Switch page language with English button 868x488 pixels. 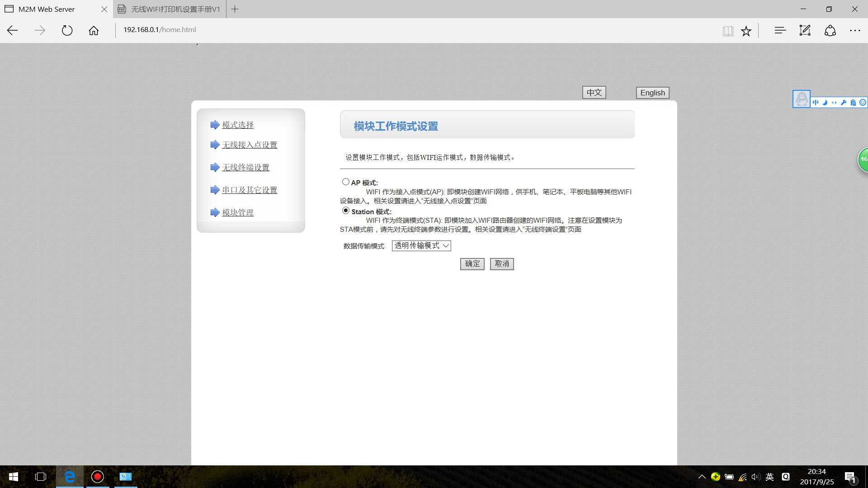652,93
